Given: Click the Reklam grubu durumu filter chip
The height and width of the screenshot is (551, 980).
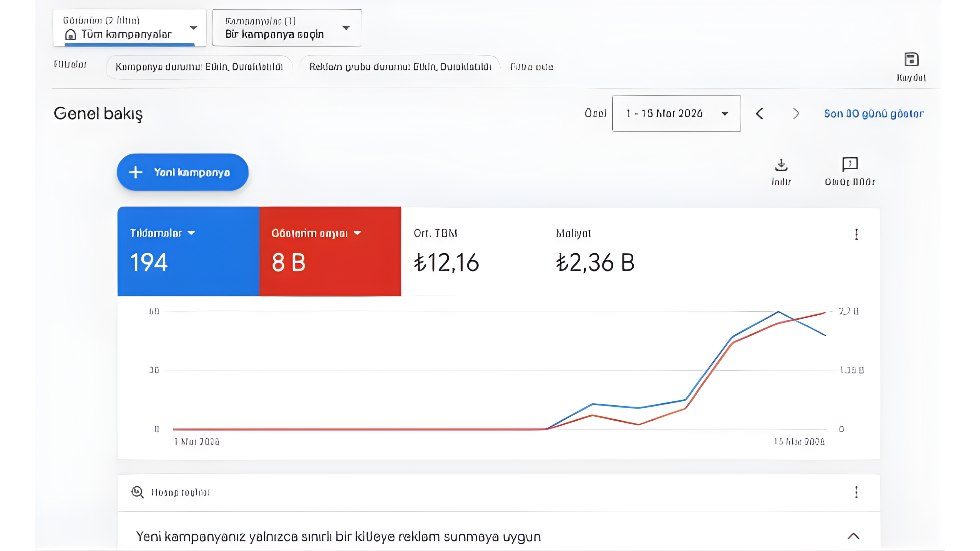Looking at the screenshot, I should tap(400, 67).
